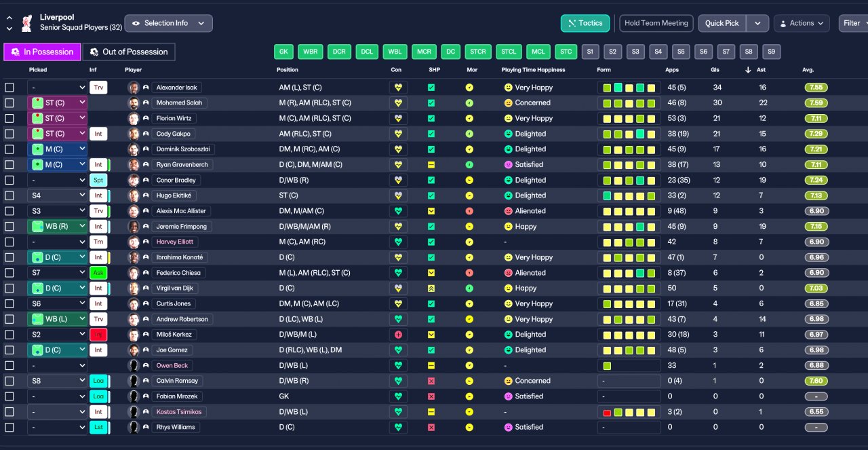Screen dimensions: 868x450
Task: Tick Ibrahima Konaté's row checkbox
Action: click(x=9, y=257)
